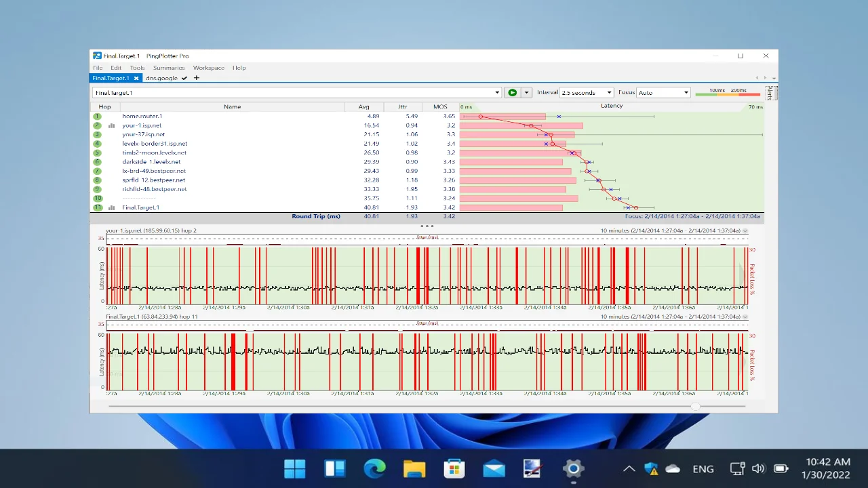Close the Final.Target.1 tab
The height and width of the screenshot is (488, 868).
click(x=136, y=78)
